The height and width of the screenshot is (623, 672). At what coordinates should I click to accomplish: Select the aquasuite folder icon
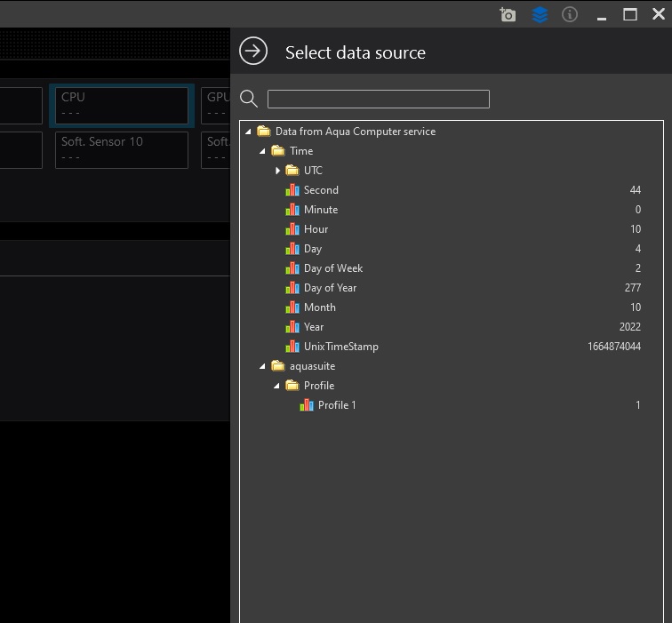pyautogui.click(x=278, y=366)
